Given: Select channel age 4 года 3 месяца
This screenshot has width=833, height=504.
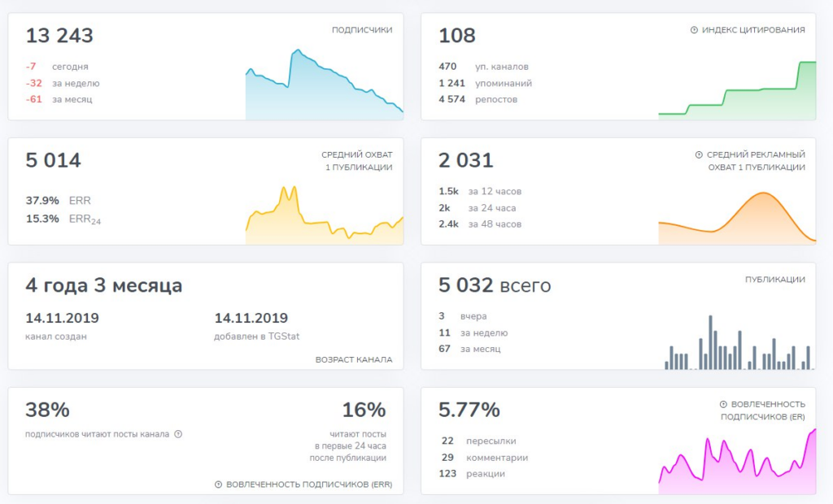Looking at the screenshot, I should (x=103, y=285).
